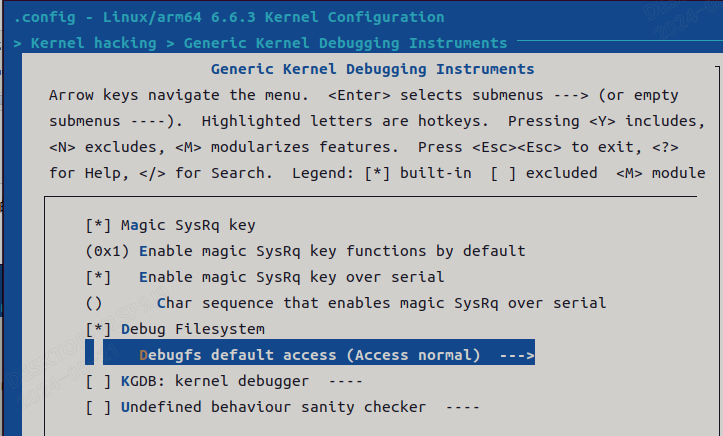
Task: Select the empty () char sequence field
Action: (95, 303)
